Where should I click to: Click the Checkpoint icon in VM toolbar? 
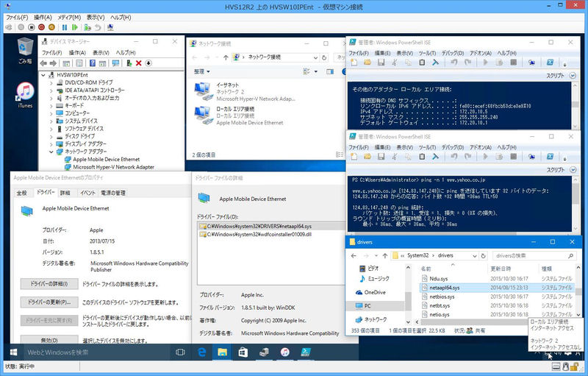tap(87, 27)
